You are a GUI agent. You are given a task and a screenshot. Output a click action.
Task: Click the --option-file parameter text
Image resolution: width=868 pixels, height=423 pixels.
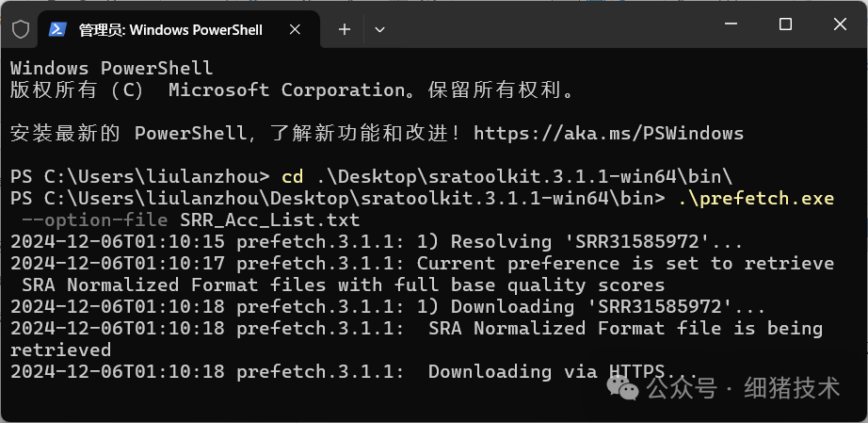point(95,220)
